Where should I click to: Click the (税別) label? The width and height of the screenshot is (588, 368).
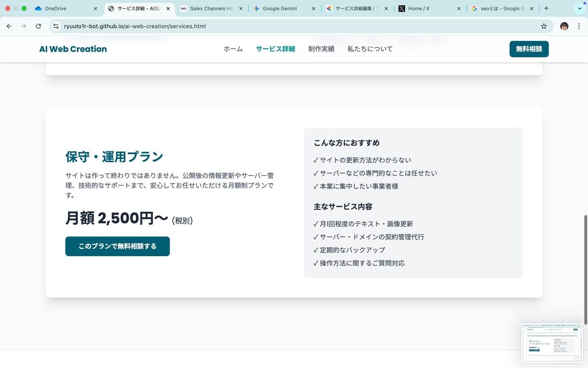click(x=182, y=220)
